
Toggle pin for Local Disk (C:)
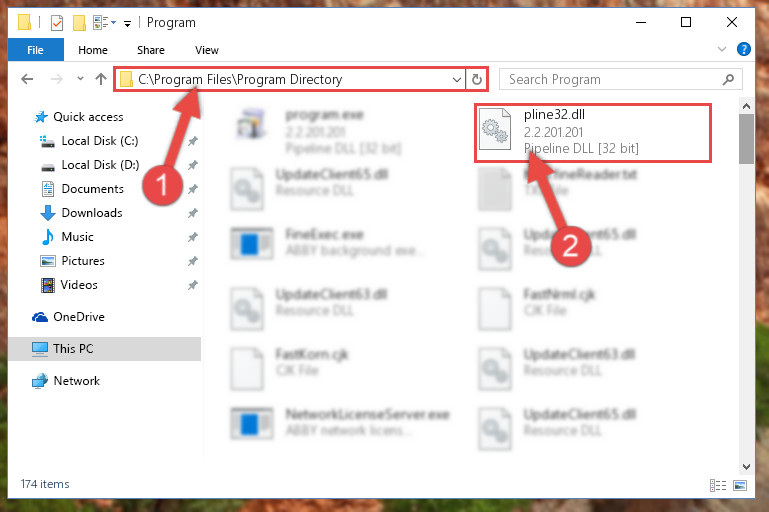[x=192, y=141]
